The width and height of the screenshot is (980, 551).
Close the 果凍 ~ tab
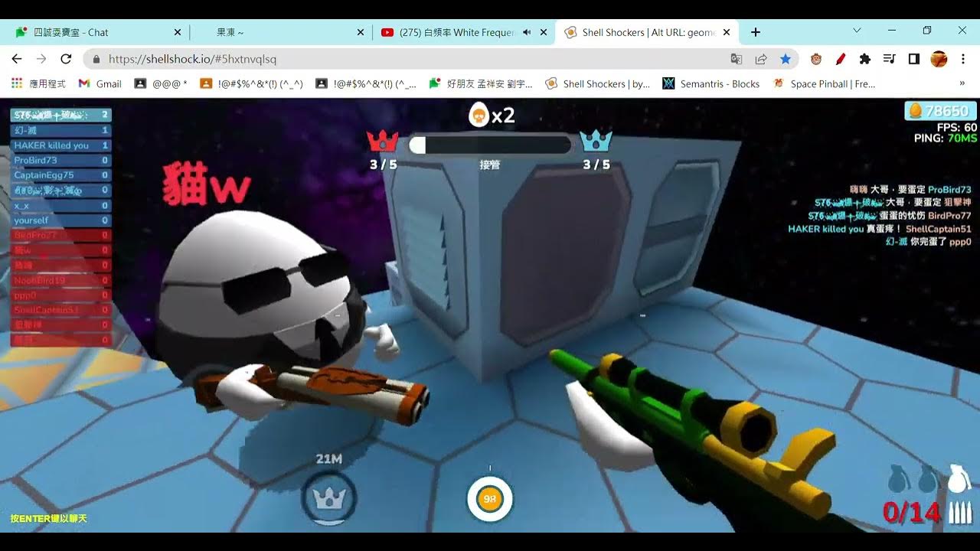(361, 32)
